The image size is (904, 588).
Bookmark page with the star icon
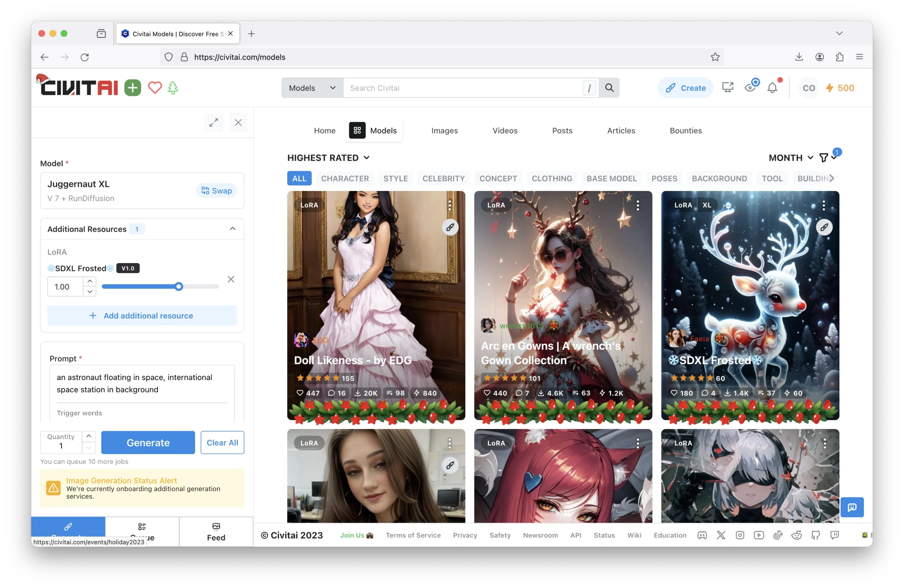pos(715,57)
